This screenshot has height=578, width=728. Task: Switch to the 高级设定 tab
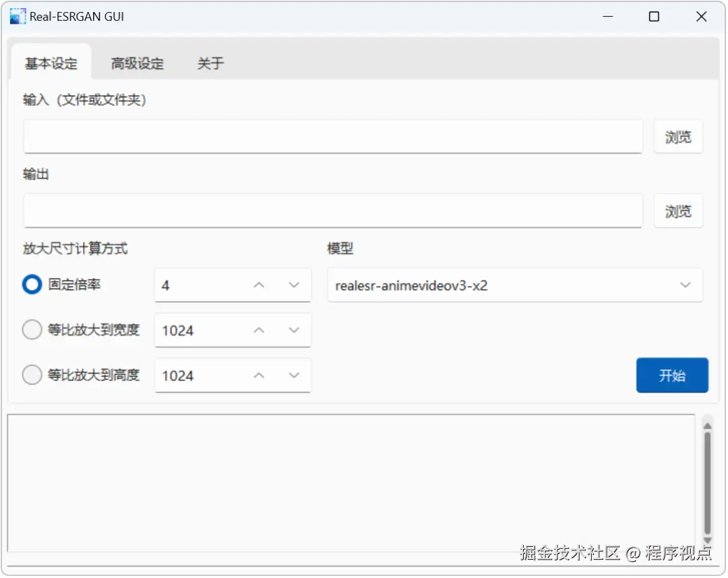(136, 63)
